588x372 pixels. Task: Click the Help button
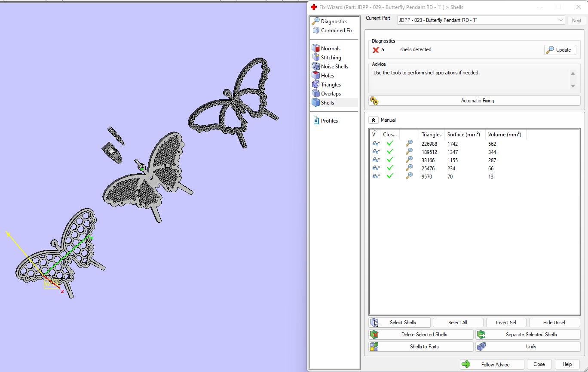pyautogui.click(x=567, y=364)
